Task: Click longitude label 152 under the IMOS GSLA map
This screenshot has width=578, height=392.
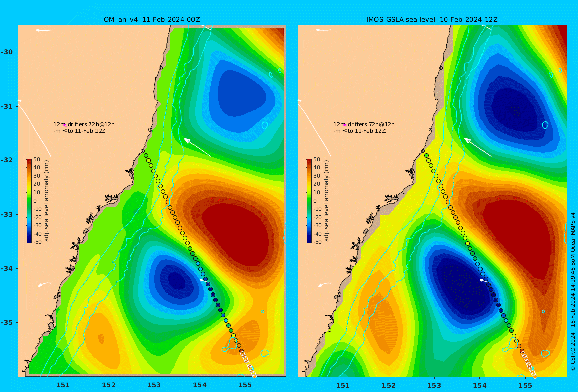Action: point(389,385)
